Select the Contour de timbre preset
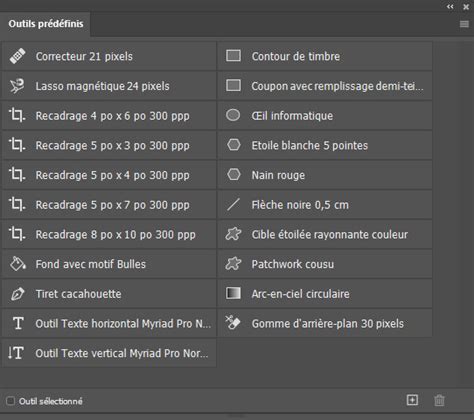The height and width of the screenshot is (420, 474). pos(325,56)
